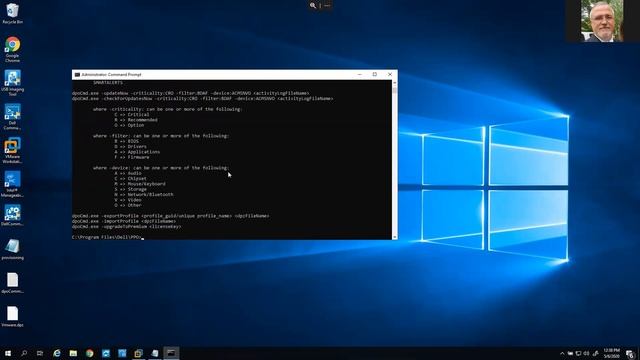Click the 'where -device:' text line
Screen dimensions: 640x360
tap(161, 168)
